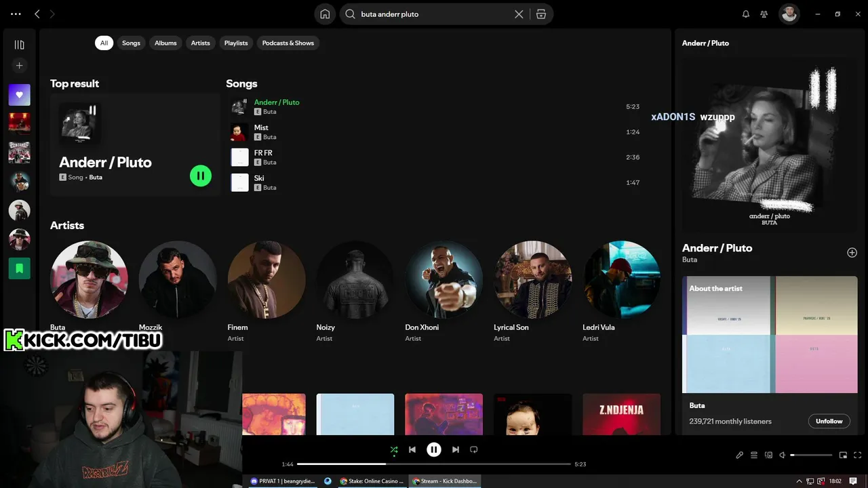The image size is (868, 488).
Task: Open the Browse icon in search bar
Action: [x=541, y=14]
